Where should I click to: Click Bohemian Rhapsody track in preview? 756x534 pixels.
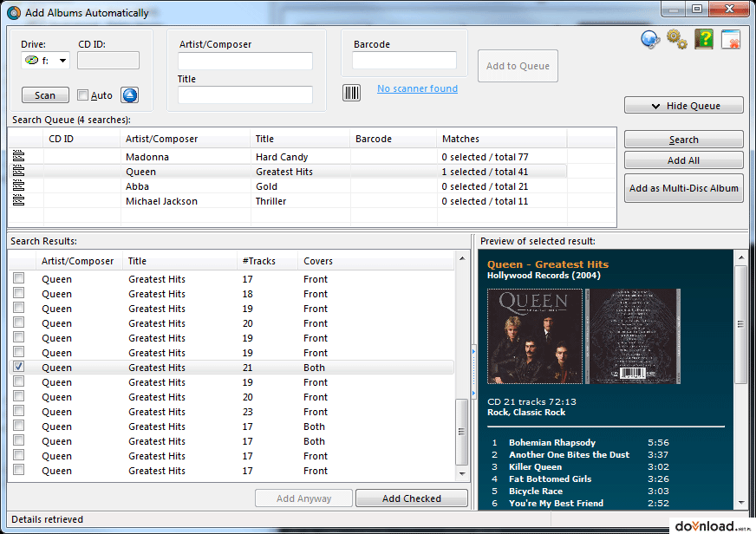(552, 442)
